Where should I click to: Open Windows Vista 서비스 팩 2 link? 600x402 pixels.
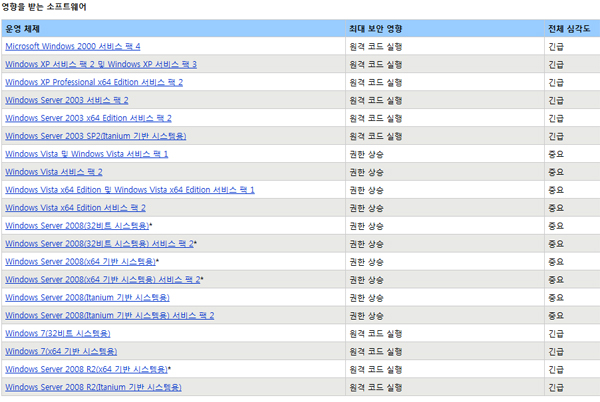point(54,172)
